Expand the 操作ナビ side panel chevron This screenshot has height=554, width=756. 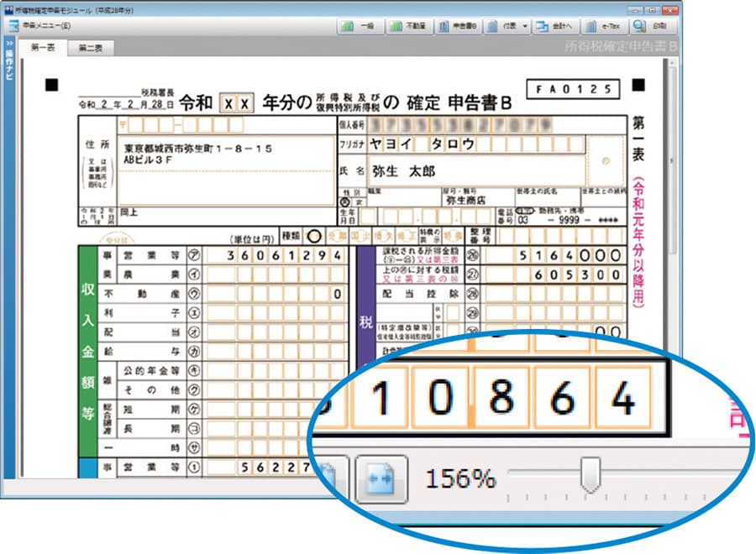pyautogui.click(x=9, y=43)
